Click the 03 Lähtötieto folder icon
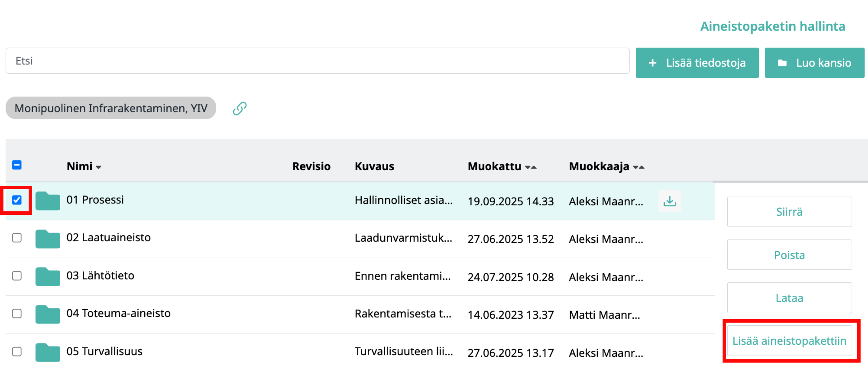The image size is (868, 369). click(48, 276)
